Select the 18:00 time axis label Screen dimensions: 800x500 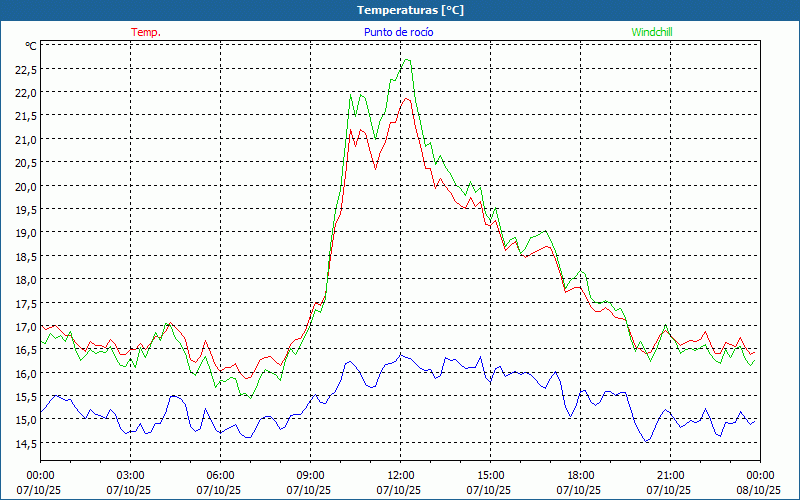pos(580,475)
